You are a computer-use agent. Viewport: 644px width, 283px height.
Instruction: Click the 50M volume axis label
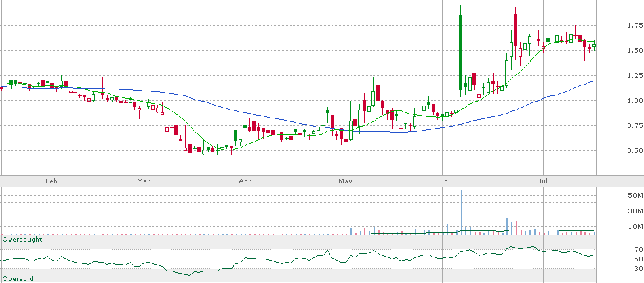pos(636,195)
